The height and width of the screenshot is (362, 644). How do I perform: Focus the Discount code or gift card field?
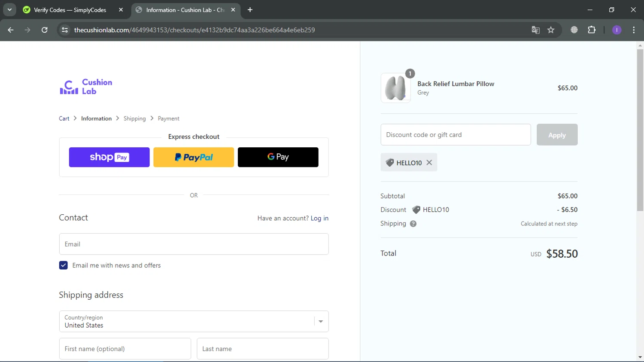click(456, 135)
